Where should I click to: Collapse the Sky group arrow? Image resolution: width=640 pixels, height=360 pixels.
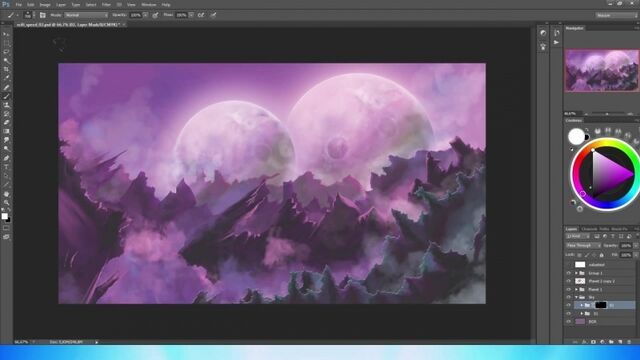coord(576,298)
